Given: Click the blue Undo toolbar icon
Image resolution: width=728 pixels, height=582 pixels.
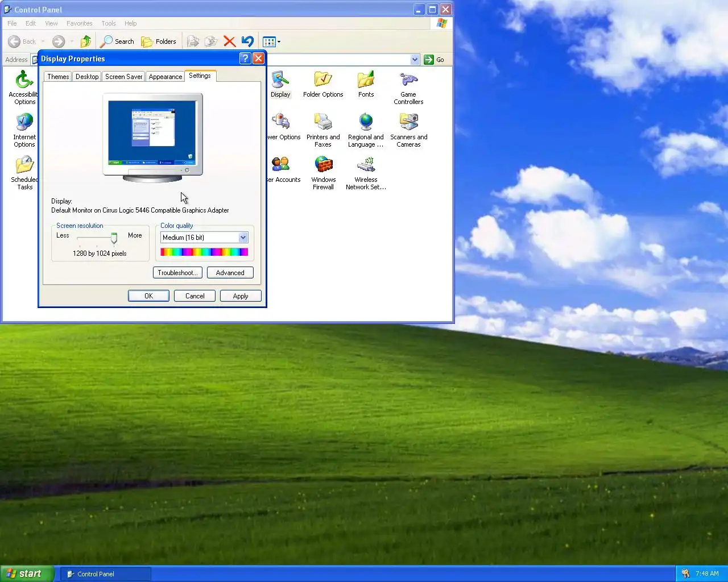Looking at the screenshot, I should point(247,41).
